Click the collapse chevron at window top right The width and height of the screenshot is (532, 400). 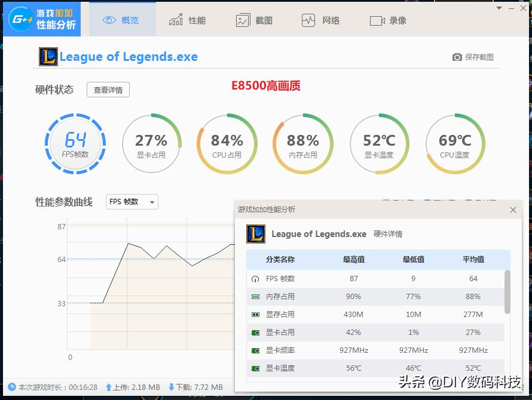[499, 8]
